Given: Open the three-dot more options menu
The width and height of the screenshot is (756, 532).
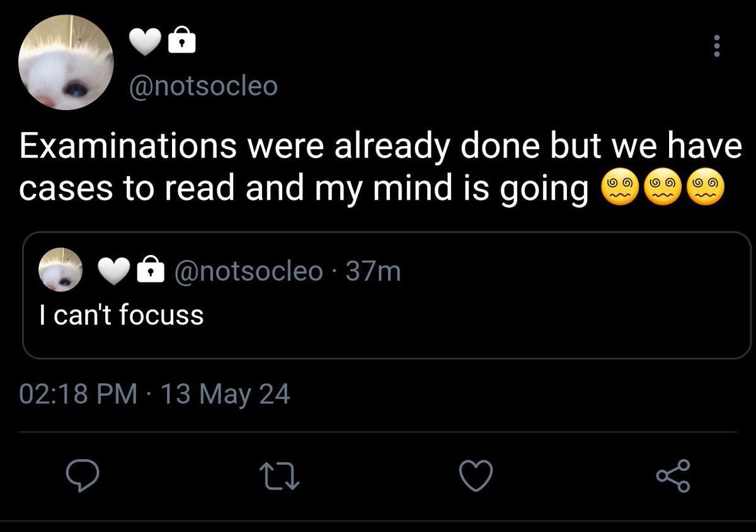Looking at the screenshot, I should pos(716,47).
